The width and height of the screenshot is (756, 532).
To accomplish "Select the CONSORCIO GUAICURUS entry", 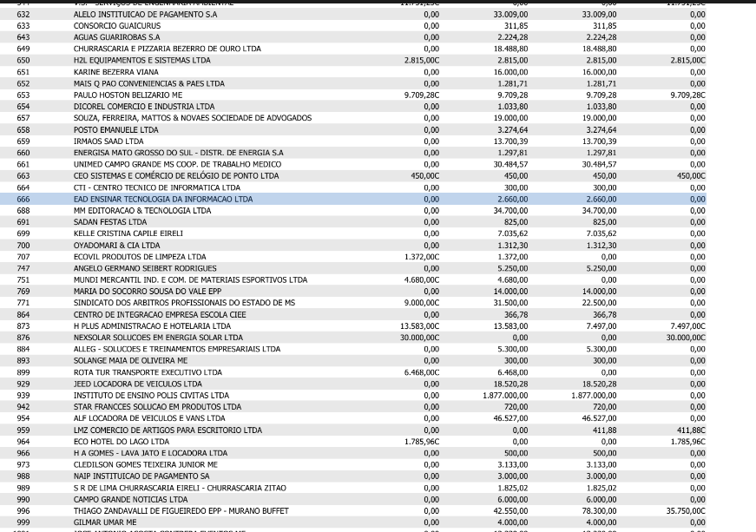I will click(353, 25).
